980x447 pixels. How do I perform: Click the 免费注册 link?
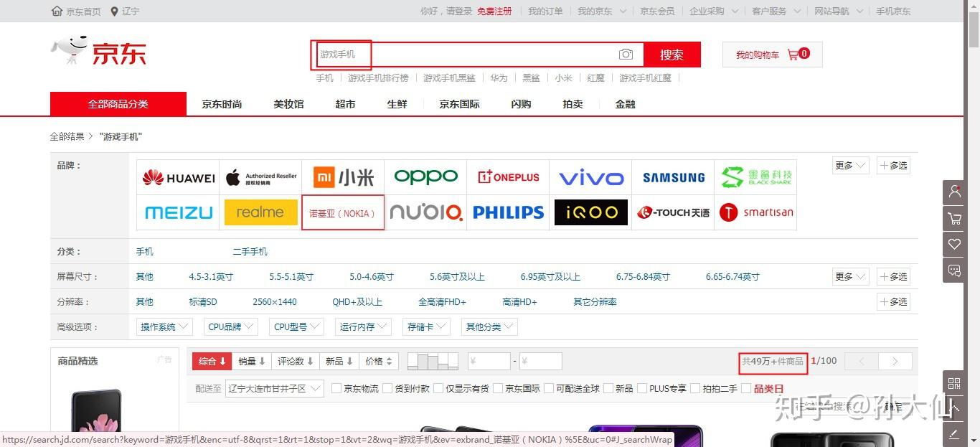(x=494, y=11)
